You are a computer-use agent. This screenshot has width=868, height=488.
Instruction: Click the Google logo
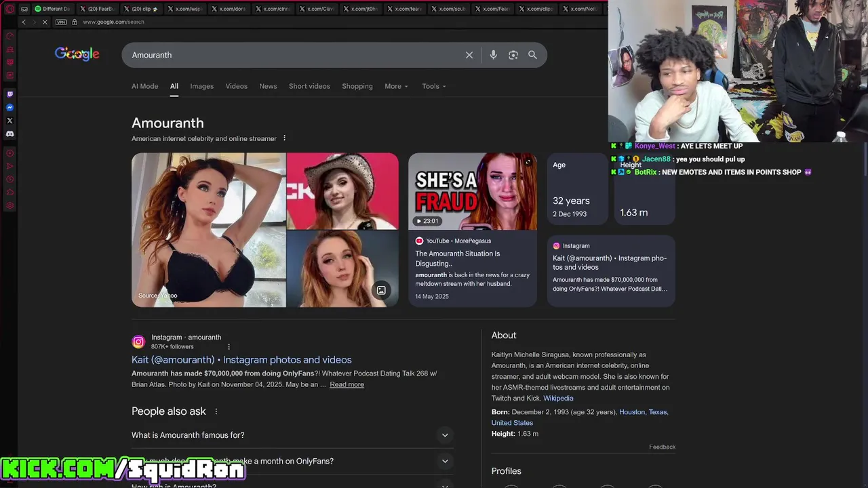(x=77, y=54)
